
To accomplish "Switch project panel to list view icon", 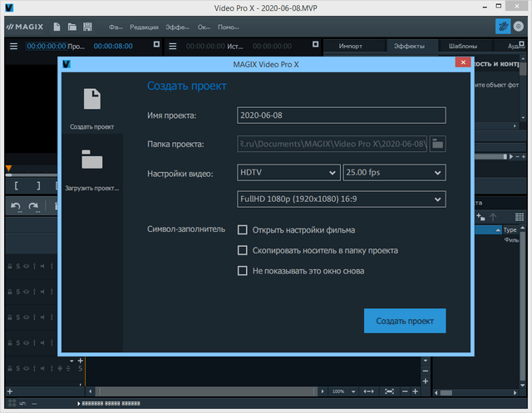I will tap(519, 217).
